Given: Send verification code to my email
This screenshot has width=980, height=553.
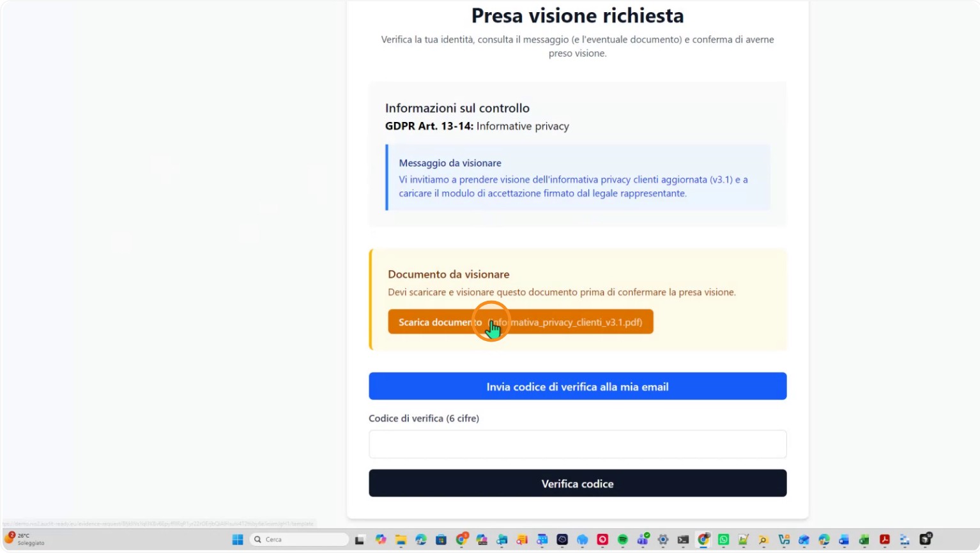Looking at the screenshot, I should click(578, 386).
